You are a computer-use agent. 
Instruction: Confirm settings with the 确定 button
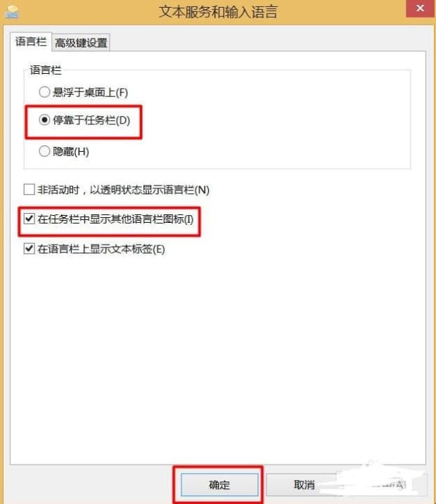tap(219, 484)
